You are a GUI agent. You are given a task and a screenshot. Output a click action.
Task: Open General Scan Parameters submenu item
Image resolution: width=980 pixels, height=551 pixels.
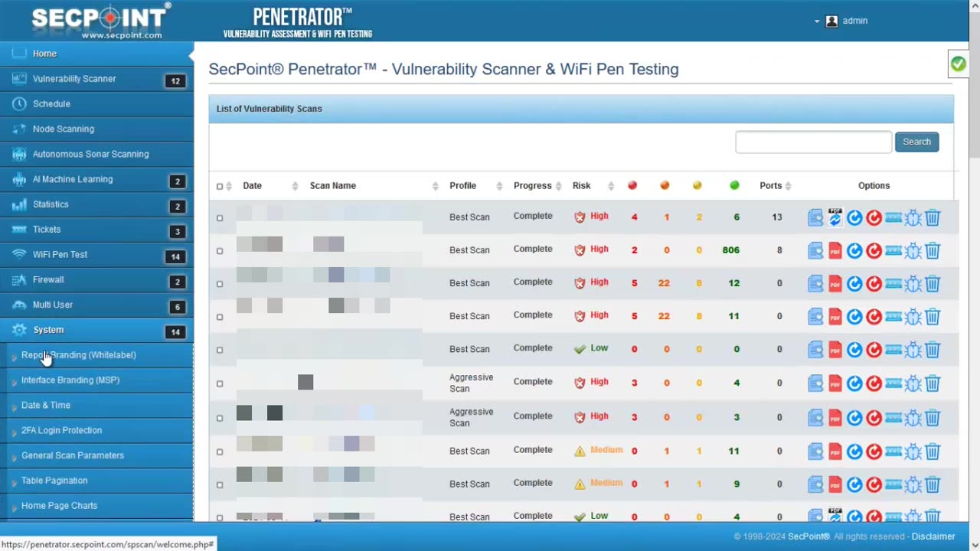96,455
